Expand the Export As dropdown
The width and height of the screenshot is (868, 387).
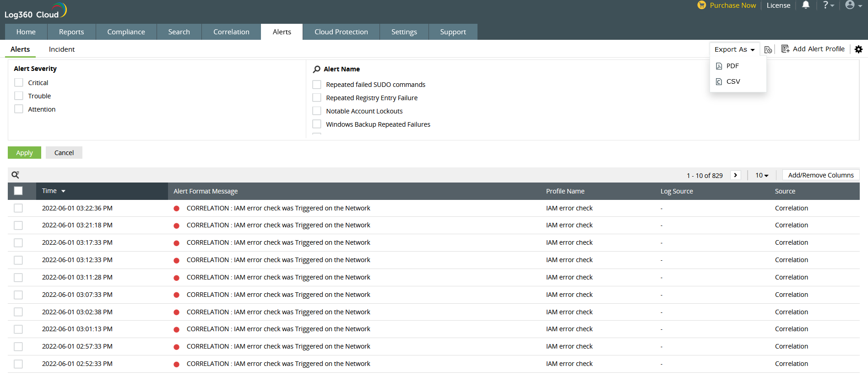tap(734, 49)
